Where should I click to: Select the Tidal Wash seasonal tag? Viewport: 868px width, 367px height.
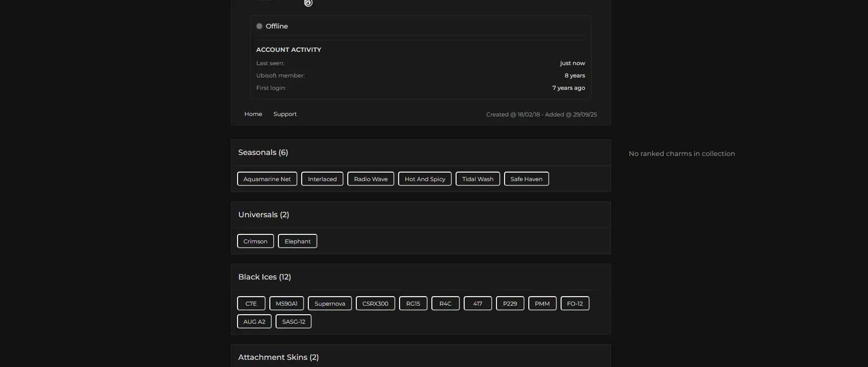click(x=477, y=179)
